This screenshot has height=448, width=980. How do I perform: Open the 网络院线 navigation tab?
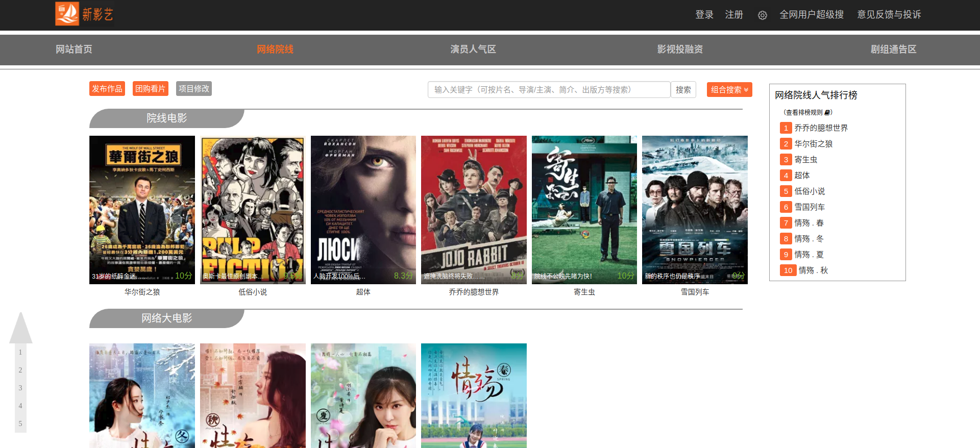275,49
